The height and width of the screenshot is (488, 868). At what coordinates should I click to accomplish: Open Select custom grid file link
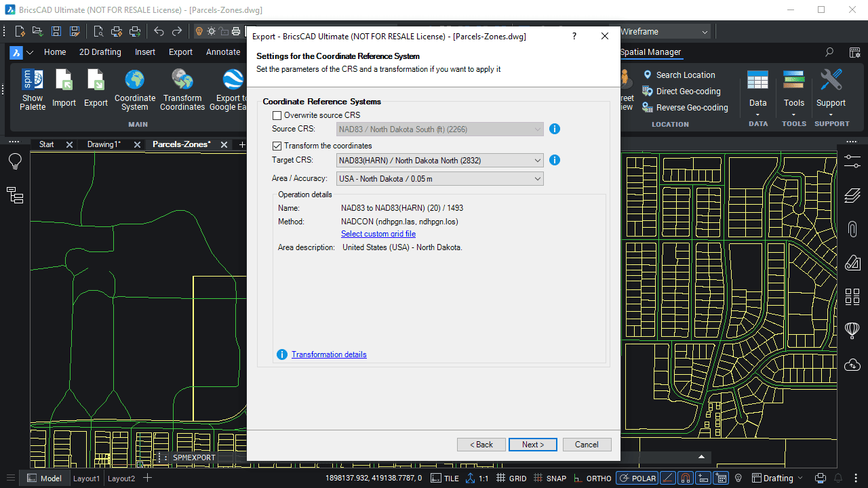point(378,234)
